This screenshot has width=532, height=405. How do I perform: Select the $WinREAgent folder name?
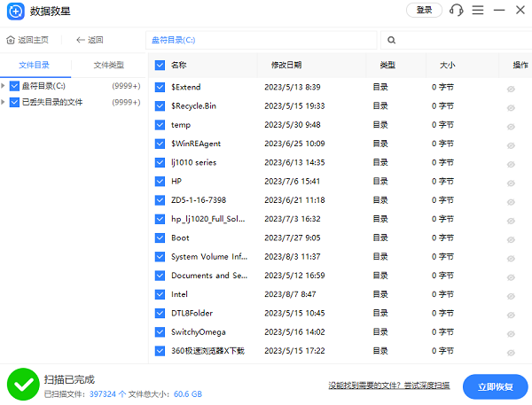click(196, 144)
